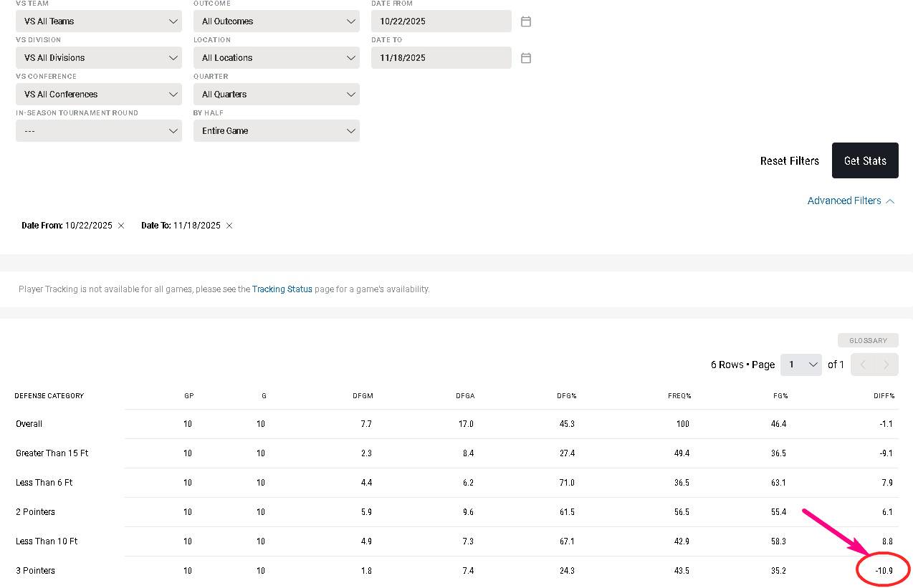Click the Glossary button
This screenshot has width=913, height=588.
[x=868, y=341]
